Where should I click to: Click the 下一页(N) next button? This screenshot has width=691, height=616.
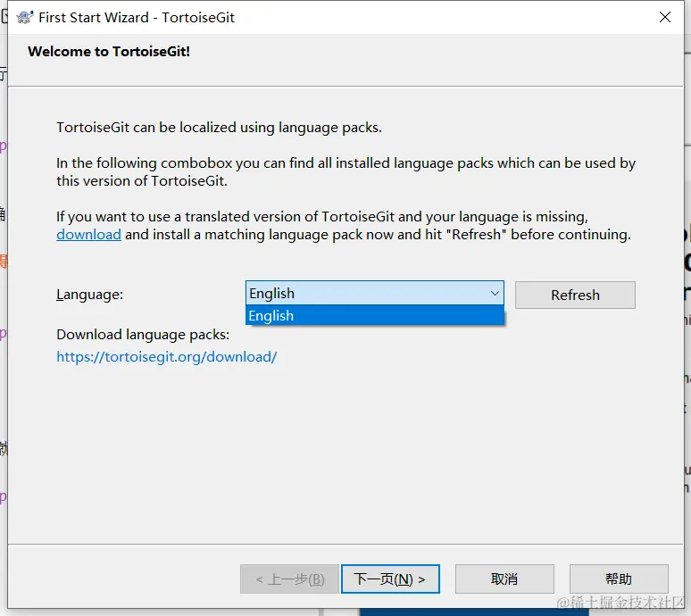pos(390,579)
